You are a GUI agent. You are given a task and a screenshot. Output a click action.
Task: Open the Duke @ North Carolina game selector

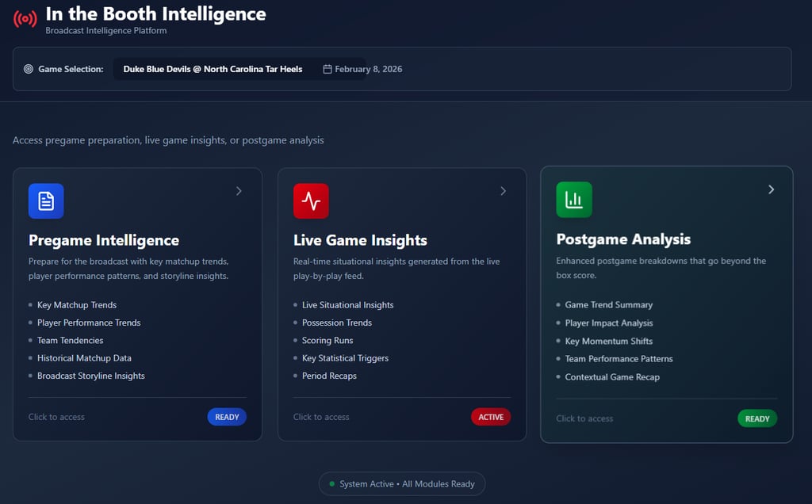click(213, 69)
